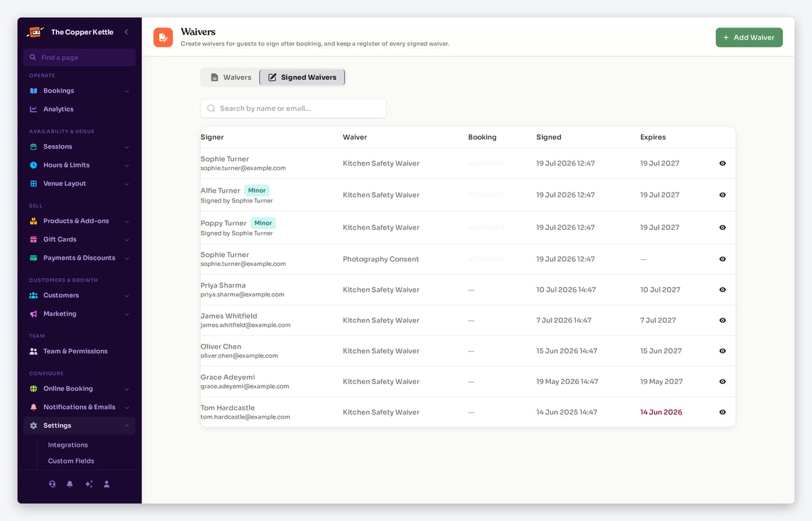Image resolution: width=812 pixels, height=521 pixels.
Task: Expand the Customers chevron
Action: tap(127, 296)
